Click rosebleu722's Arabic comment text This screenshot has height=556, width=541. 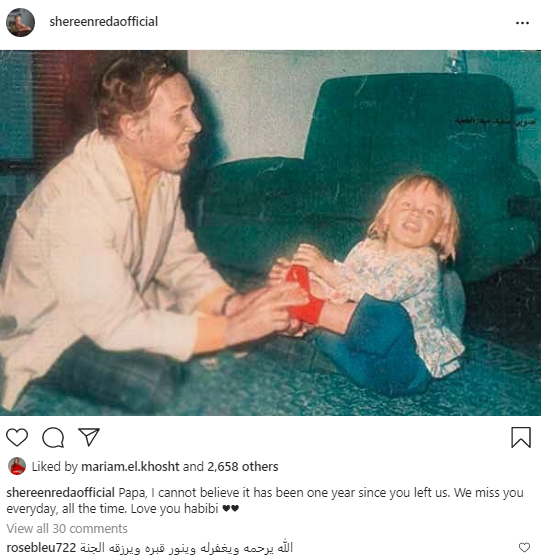[x=186, y=548]
